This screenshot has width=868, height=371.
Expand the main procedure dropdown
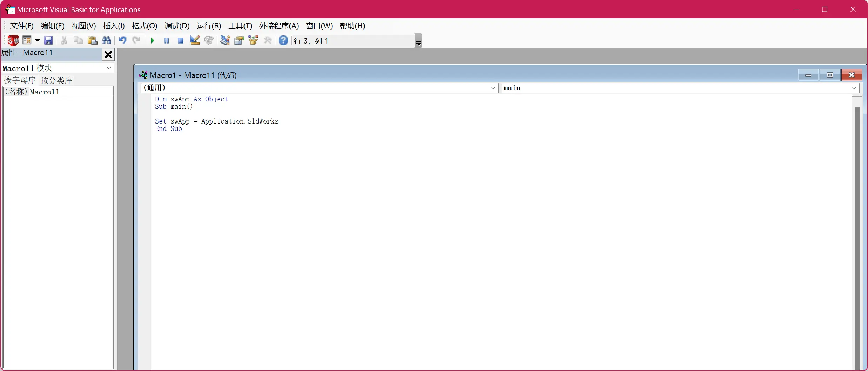[854, 88]
